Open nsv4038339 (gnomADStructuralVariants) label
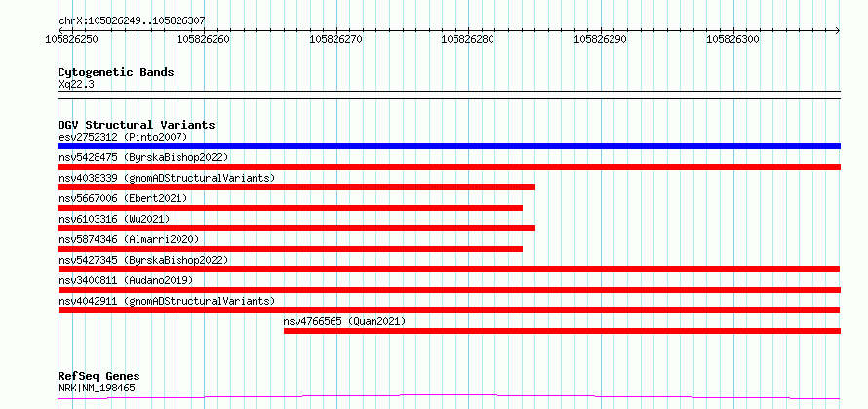 pyautogui.click(x=167, y=178)
